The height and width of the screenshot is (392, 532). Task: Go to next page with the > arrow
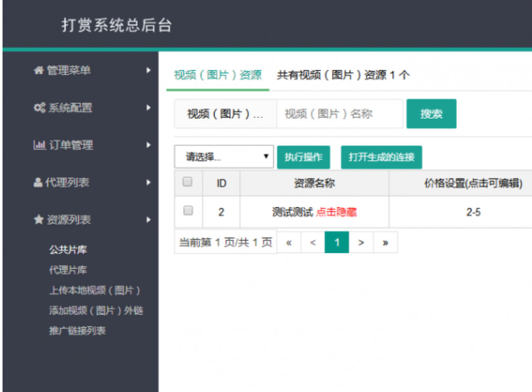(360, 242)
